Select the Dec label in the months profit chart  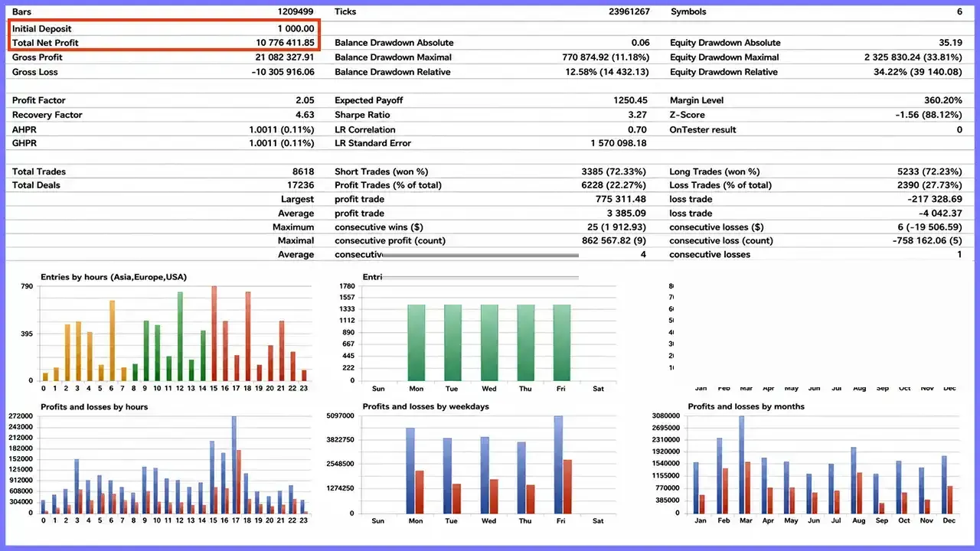(948, 521)
